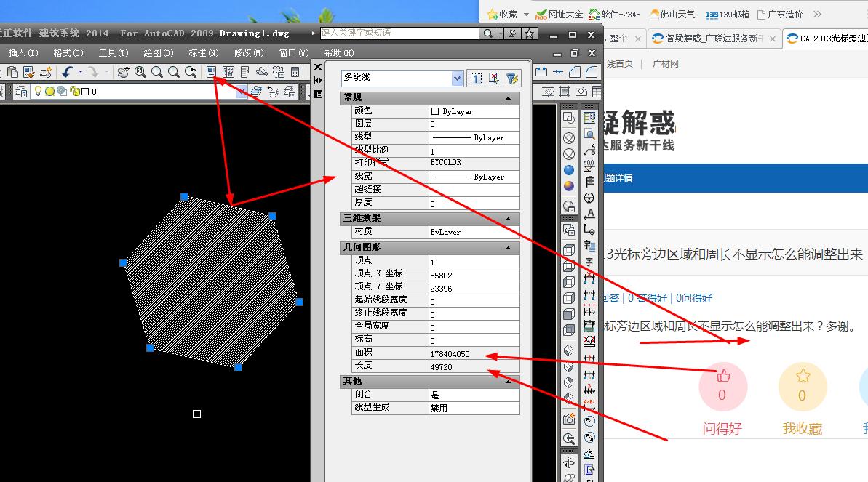This screenshot has width=868, height=482.
Task: Toggle PICKADD value button in Properties
Action: pyautogui.click(x=476, y=79)
